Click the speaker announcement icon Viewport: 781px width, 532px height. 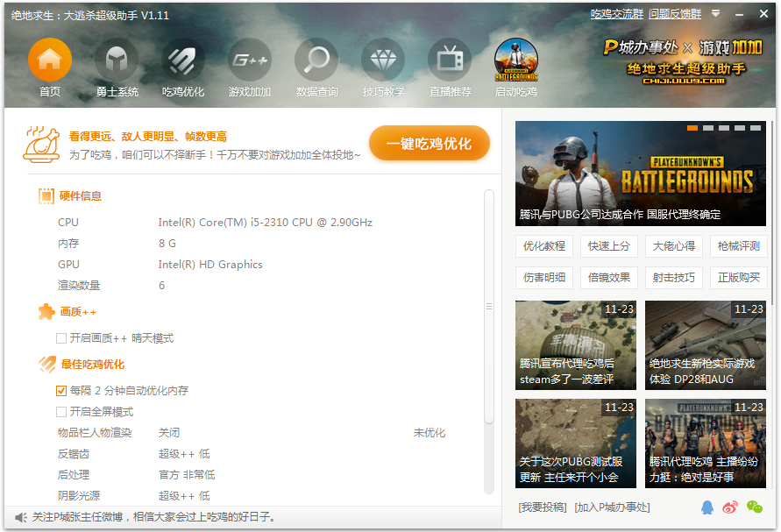21,518
